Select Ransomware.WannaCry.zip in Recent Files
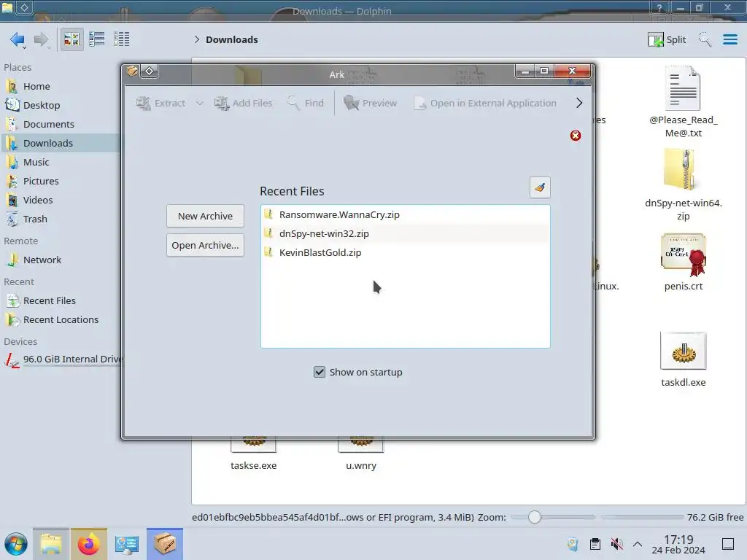The width and height of the screenshot is (747, 560). click(x=405, y=215)
